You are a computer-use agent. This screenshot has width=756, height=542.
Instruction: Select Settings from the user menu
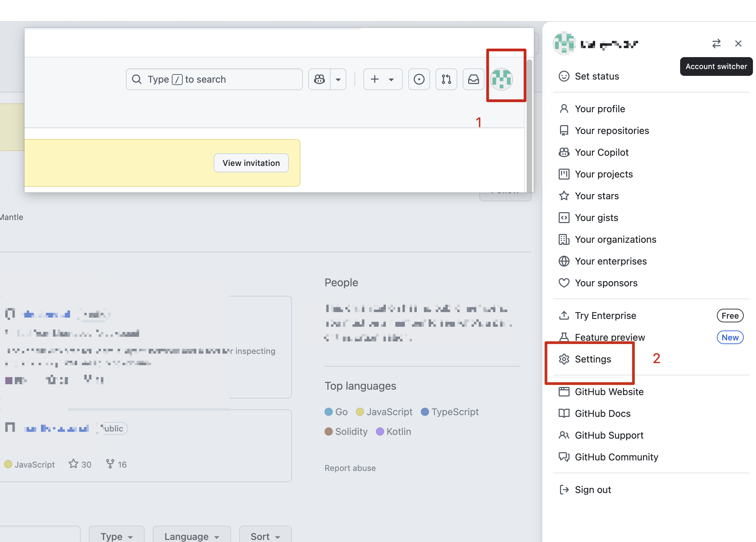(593, 359)
